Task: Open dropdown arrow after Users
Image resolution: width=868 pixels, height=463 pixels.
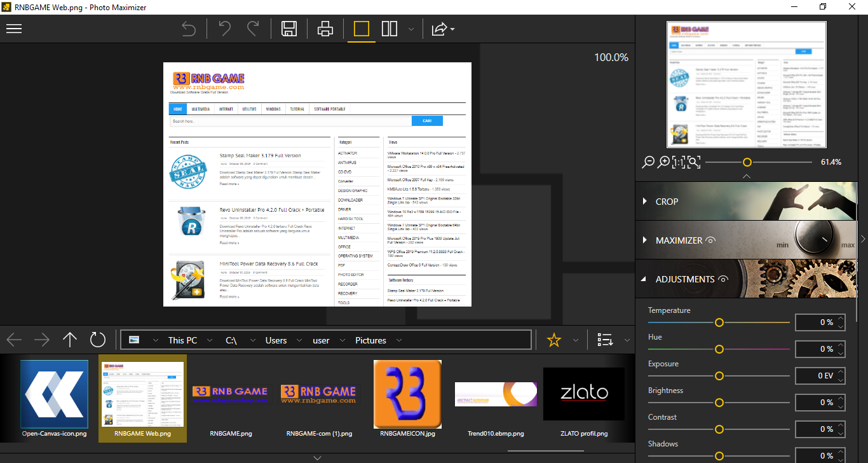Action: tap(299, 340)
